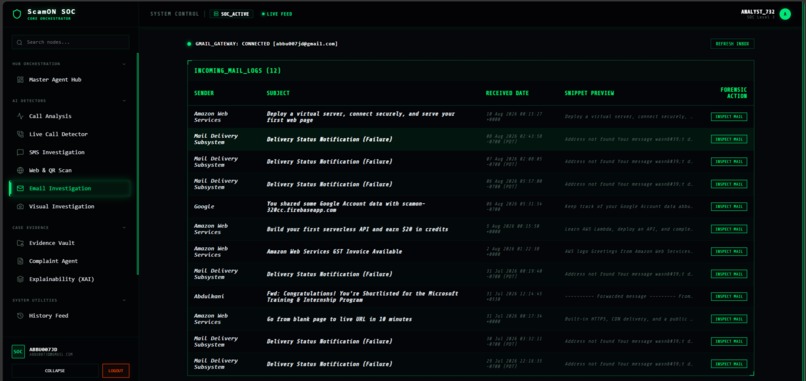The height and width of the screenshot is (381, 806).
Task: Inspect the blank page to live URL mail
Action: (729, 319)
